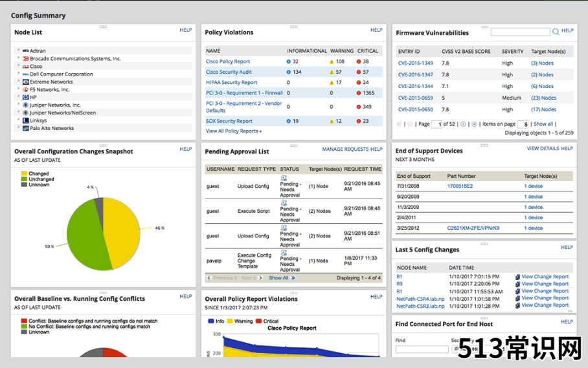
Task: Click the Firmware Vulnerabilities search field
Action: click(x=520, y=32)
